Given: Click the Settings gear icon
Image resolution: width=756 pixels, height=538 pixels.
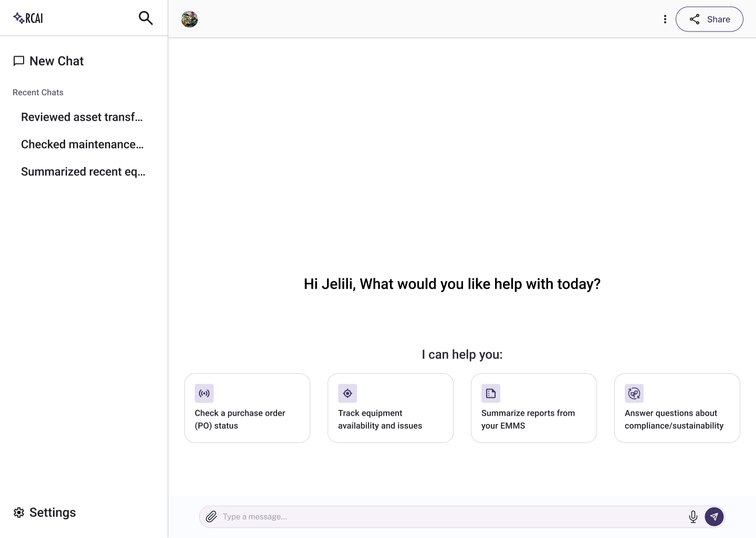Looking at the screenshot, I should coord(19,513).
